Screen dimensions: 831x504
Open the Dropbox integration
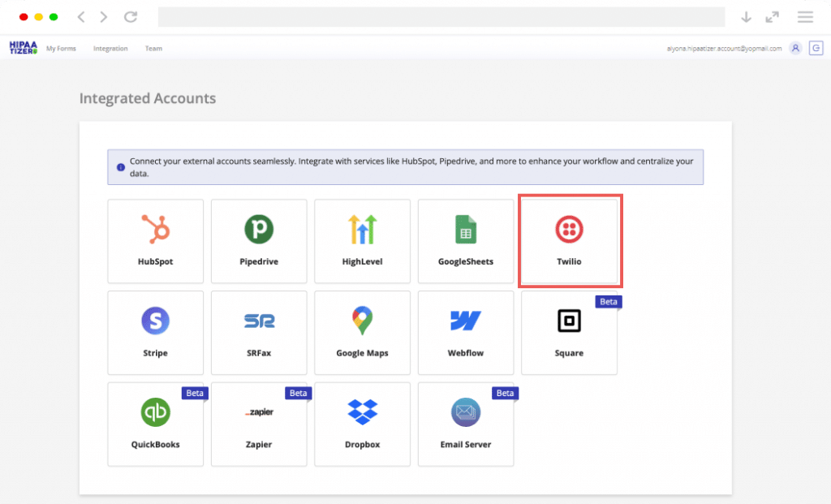point(362,424)
